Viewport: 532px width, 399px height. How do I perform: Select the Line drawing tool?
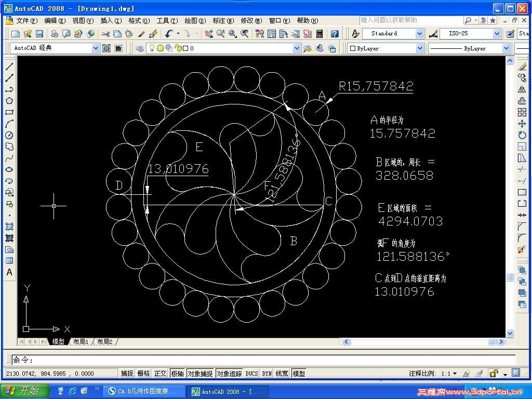[x=9, y=66]
